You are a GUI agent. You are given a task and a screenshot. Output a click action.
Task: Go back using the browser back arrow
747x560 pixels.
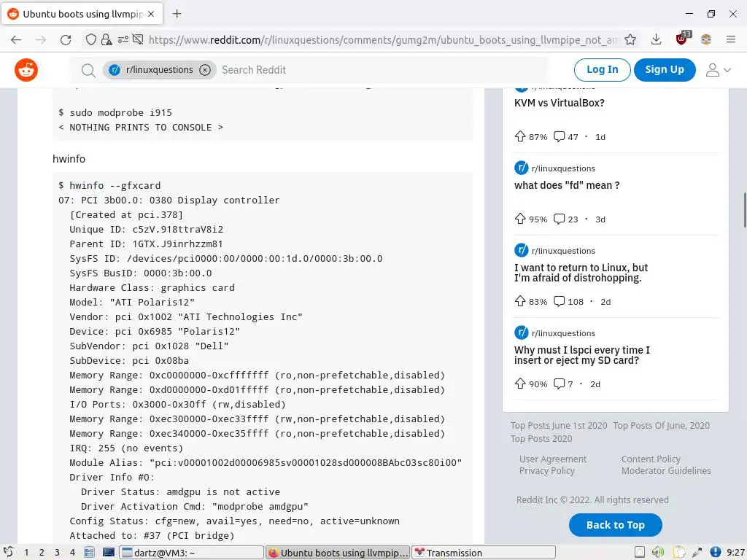click(x=16, y=40)
